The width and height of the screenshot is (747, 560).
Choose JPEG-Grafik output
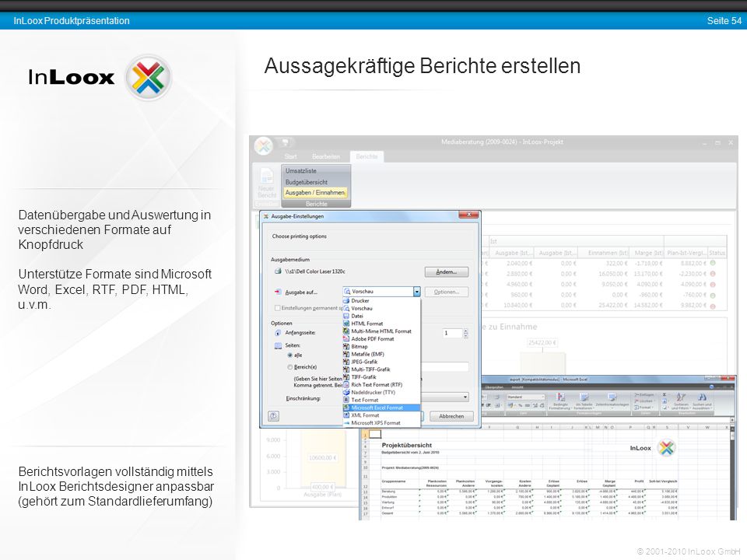(x=381, y=362)
